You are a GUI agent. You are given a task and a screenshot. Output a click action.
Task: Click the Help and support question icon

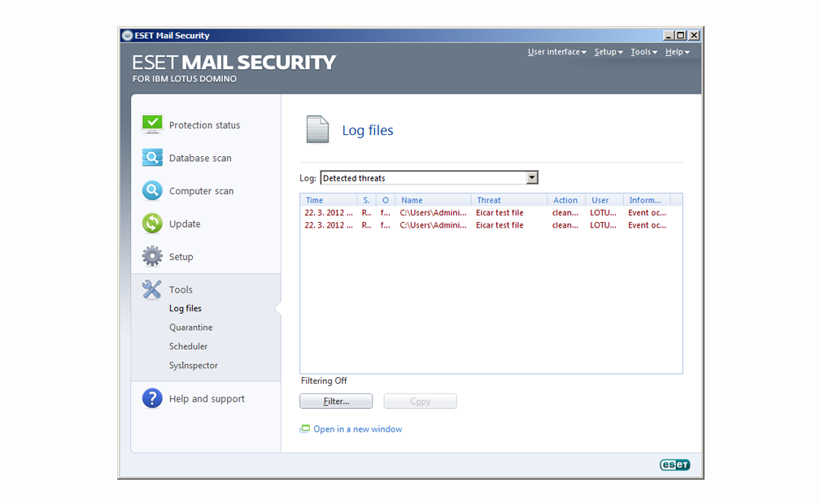(152, 398)
